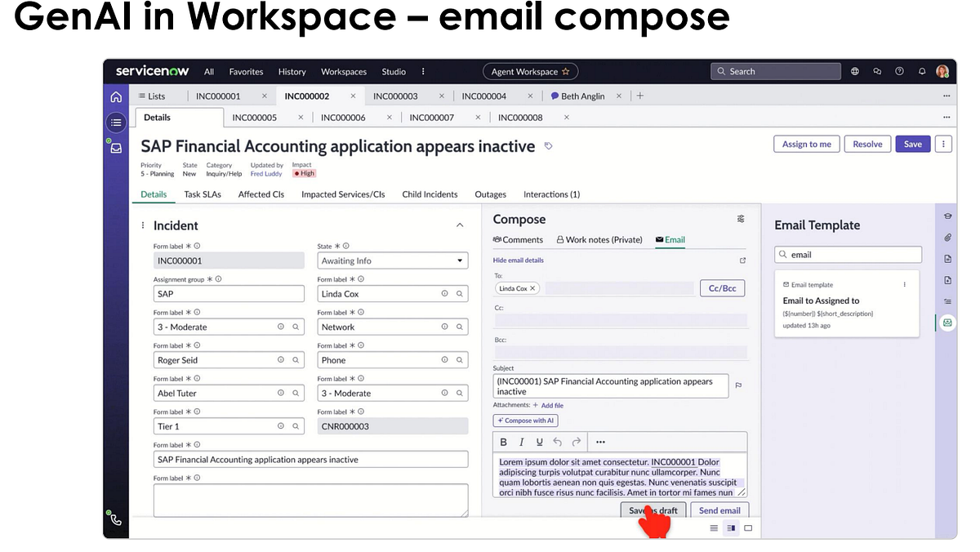980x552 pixels.
Task: Click the Home icon in the left sidebar
Action: tap(116, 96)
